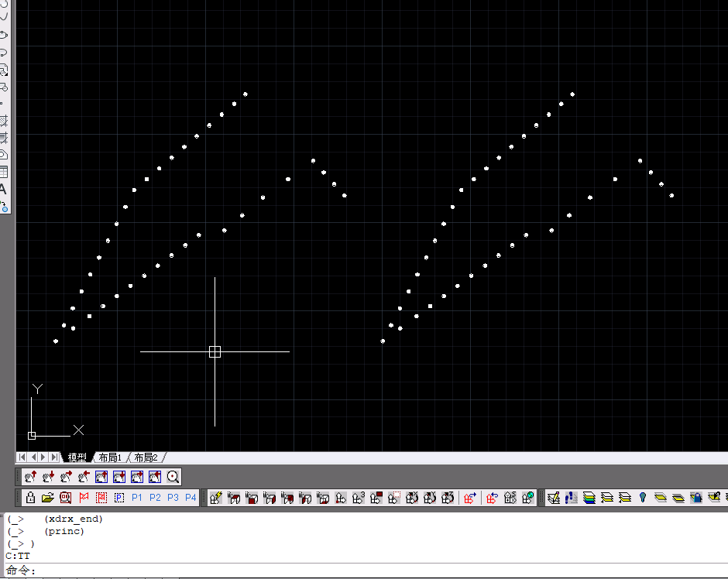Select the P2 button
Viewport: 728px width, 579px height.
pos(155,498)
